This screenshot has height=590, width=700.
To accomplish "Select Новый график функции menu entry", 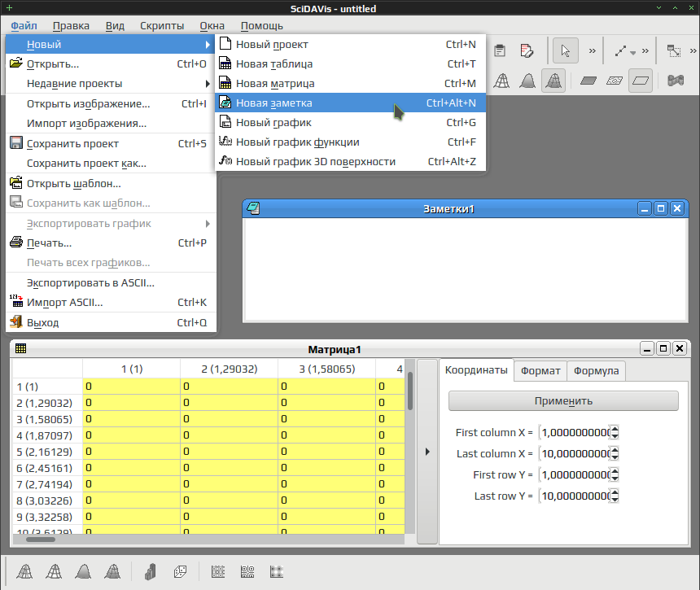I will 350,142.
